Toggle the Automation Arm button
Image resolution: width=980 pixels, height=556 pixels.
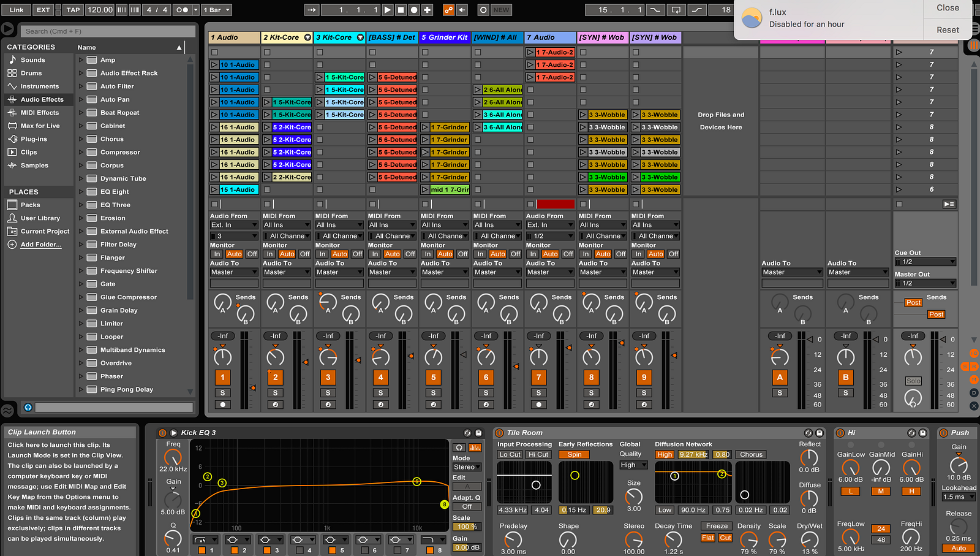[448, 10]
